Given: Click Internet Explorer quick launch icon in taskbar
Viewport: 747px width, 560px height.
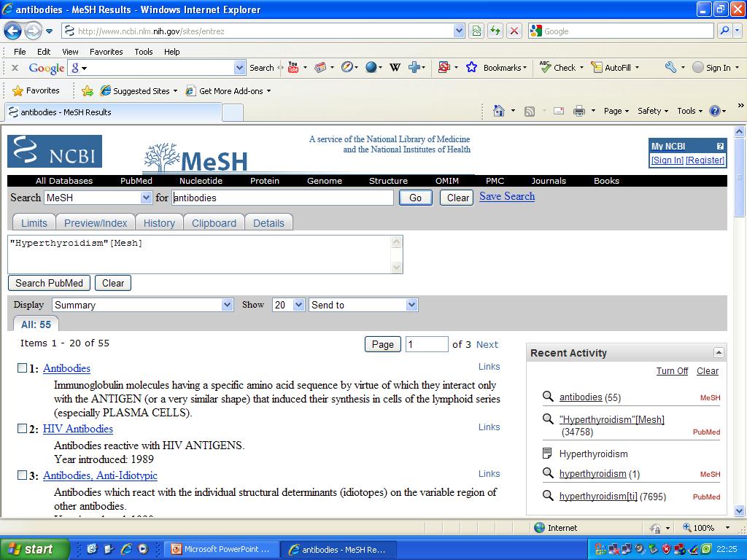Looking at the screenshot, I should 126,549.
